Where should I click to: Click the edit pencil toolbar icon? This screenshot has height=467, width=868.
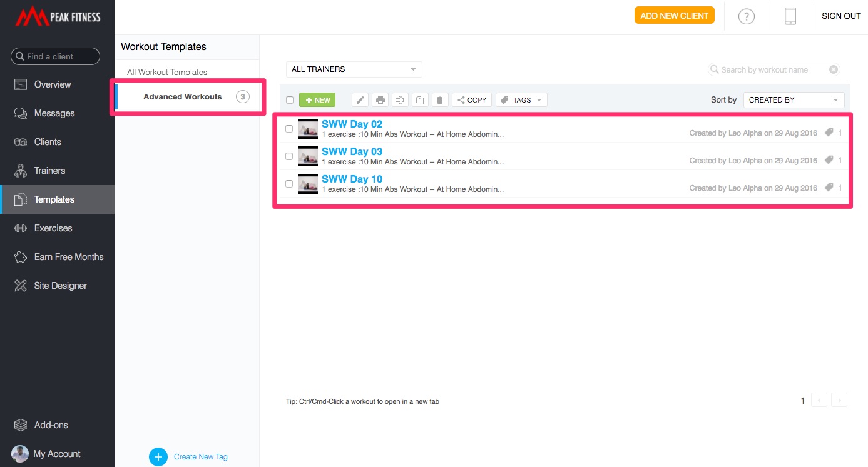click(360, 100)
